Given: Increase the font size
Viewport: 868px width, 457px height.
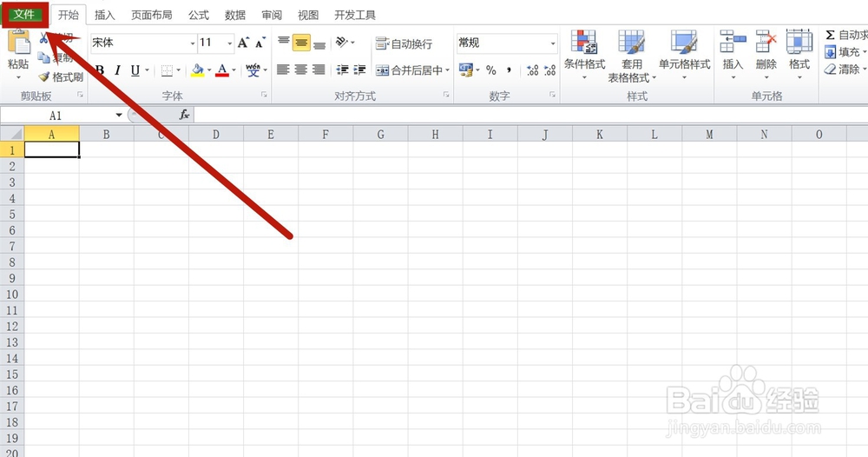Looking at the screenshot, I should pyautogui.click(x=243, y=43).
